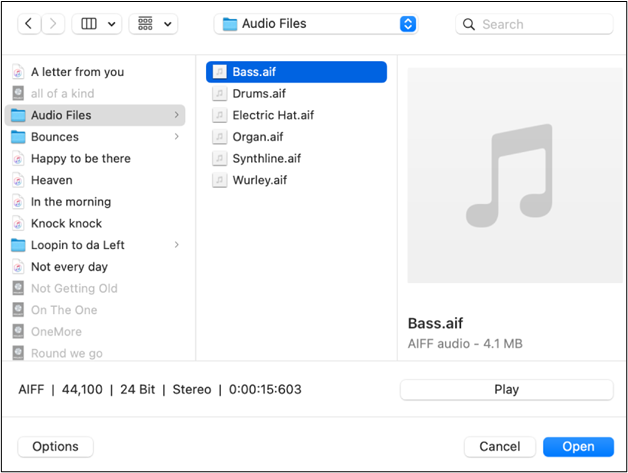Image resolution: width=628 pixels, height=473 pixels.
Task: Click the Electric Hat.aif file icon
Action: (x=219, y=115)
